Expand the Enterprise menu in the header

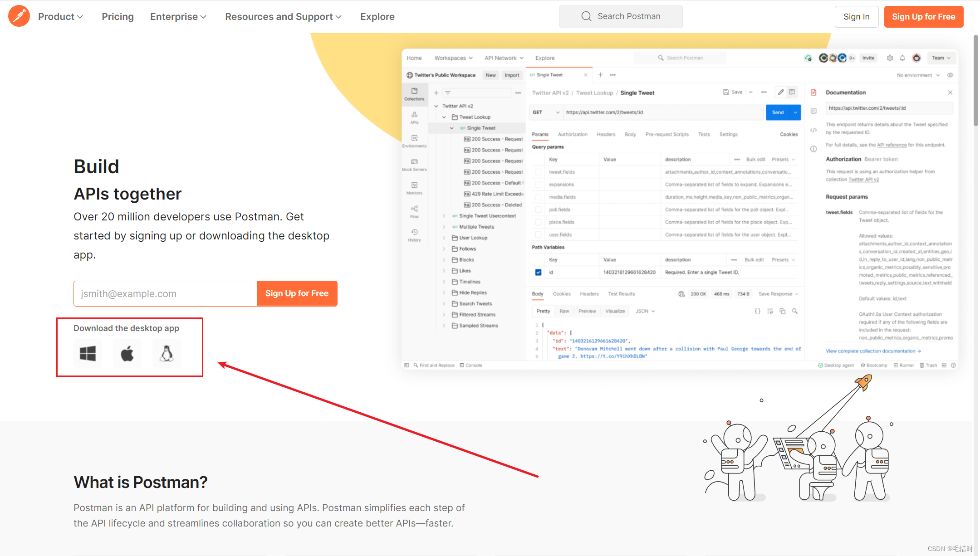[178, 17]
